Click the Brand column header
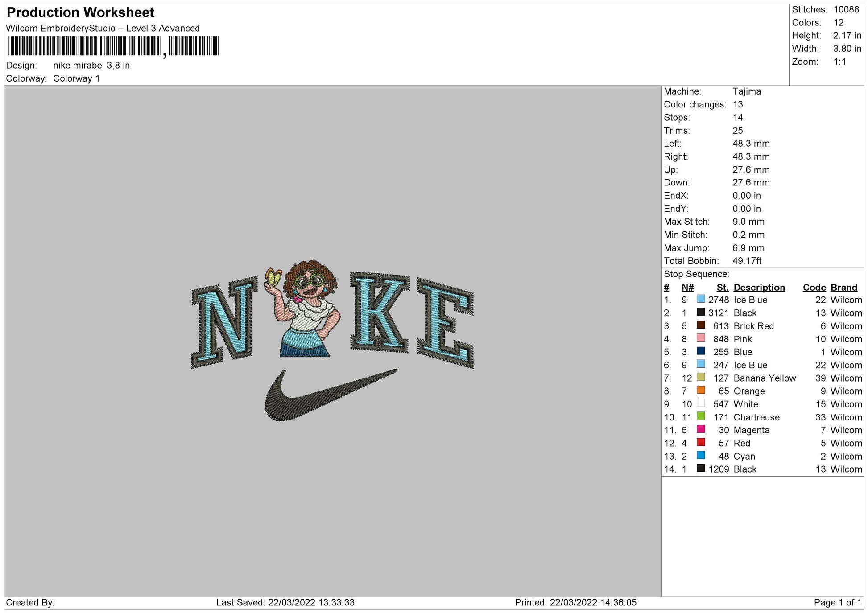 pyautogui.click(x=843, y=287)
